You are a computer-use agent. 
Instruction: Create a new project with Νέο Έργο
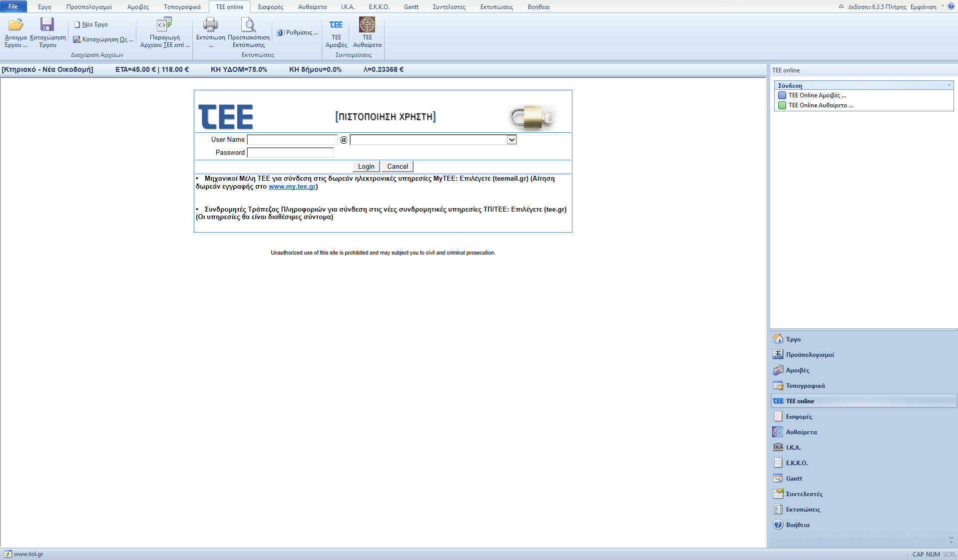[x=91, y=24]
